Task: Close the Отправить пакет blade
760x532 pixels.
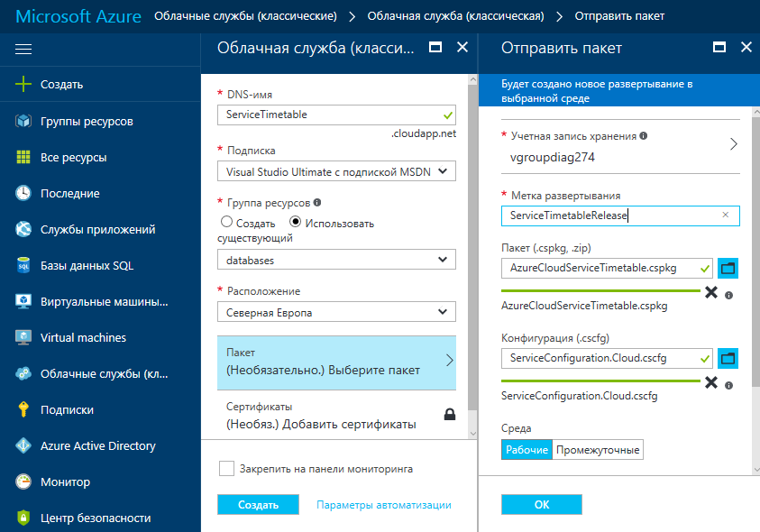Action: tap(746, 47)
